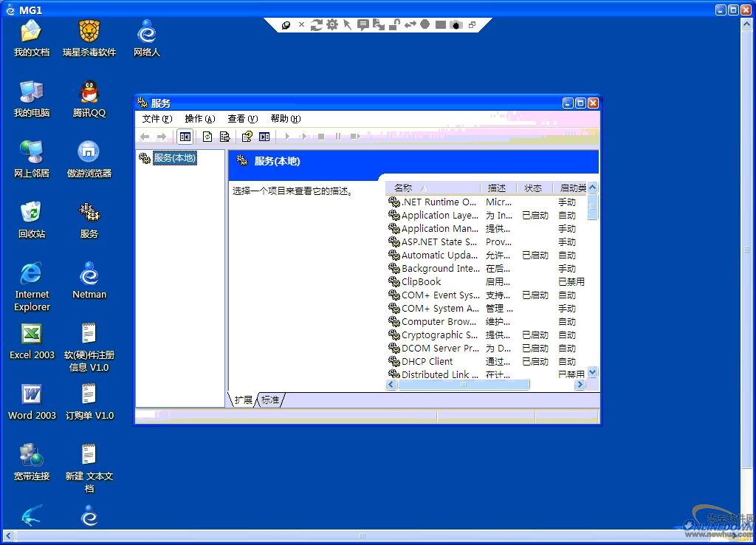Select the Excel 2003 desktop shortcut
The height and width of the screenshot is (545, 756).
point(32,340)
